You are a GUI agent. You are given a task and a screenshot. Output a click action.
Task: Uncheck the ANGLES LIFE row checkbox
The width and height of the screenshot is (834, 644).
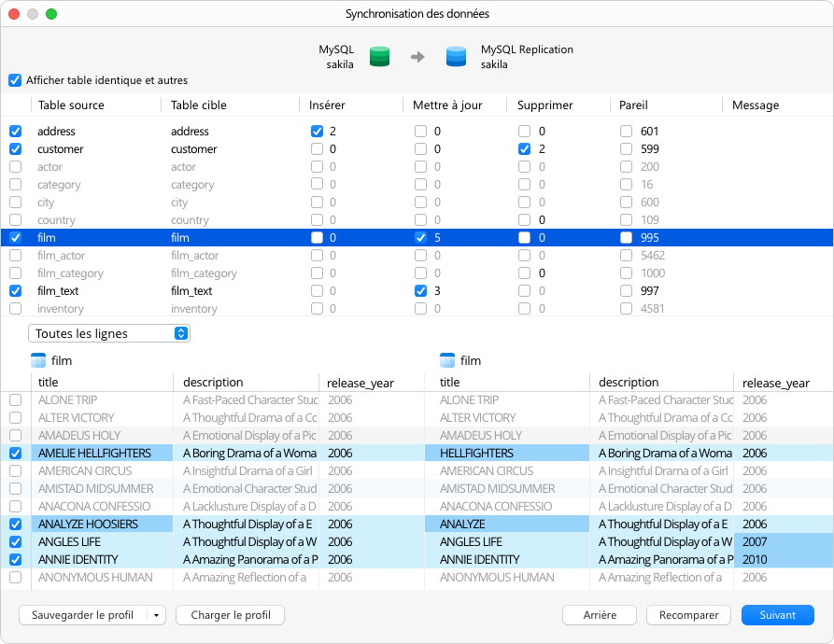tap(16, 542)
